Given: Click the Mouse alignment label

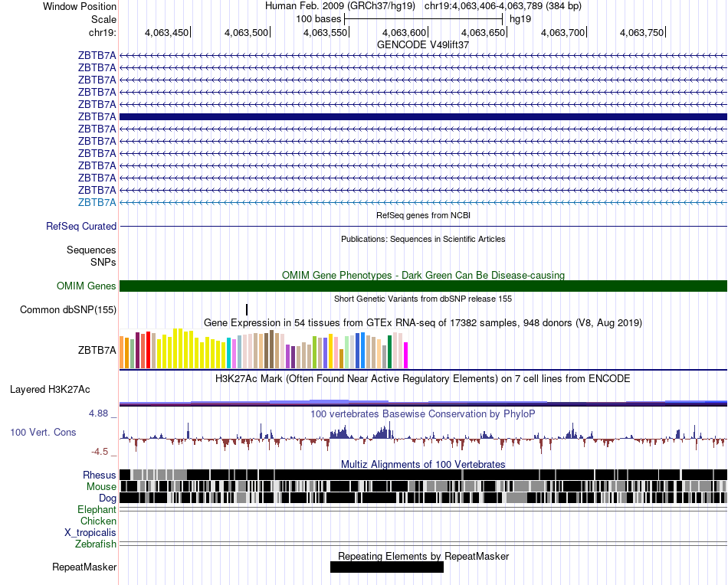Looking at the screenshot, I should pos(101,487).
